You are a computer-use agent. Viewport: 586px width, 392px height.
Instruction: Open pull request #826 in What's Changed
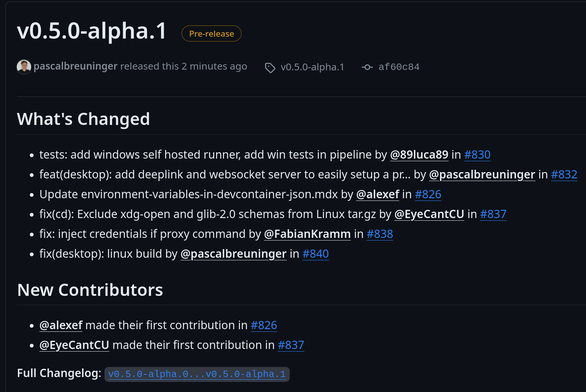pyautogui.click(x=428, y=195)
